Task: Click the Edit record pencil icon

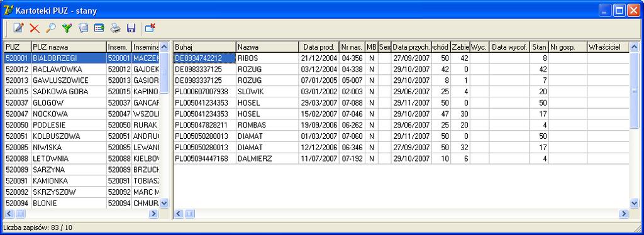Action: click(x=18, y=28)
